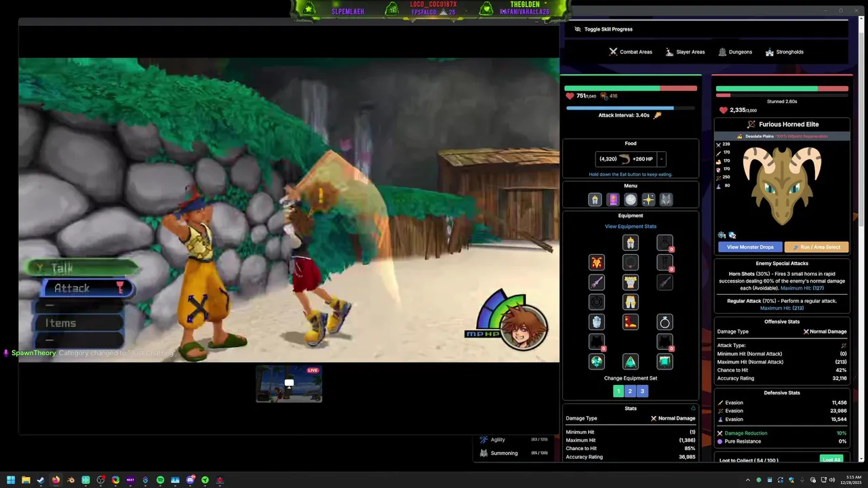Open the weapon sword equipment slot
868x488 pixels.
point(597,282)
